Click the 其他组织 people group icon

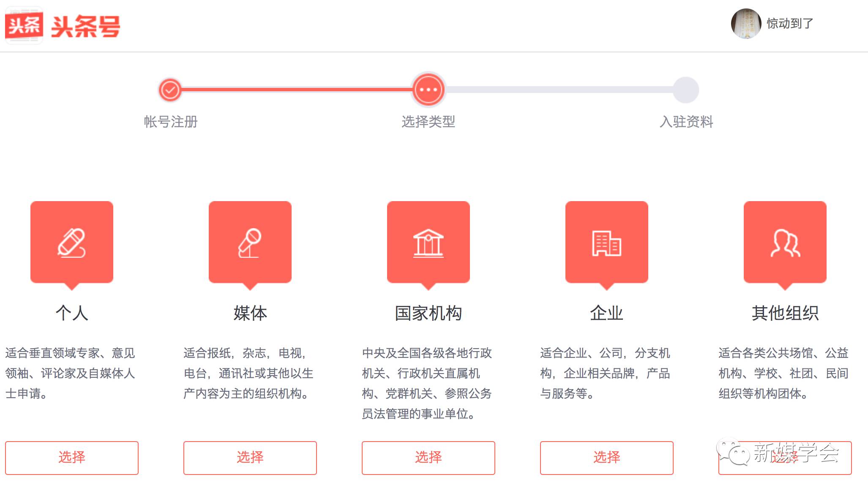[x=785, y=243]
